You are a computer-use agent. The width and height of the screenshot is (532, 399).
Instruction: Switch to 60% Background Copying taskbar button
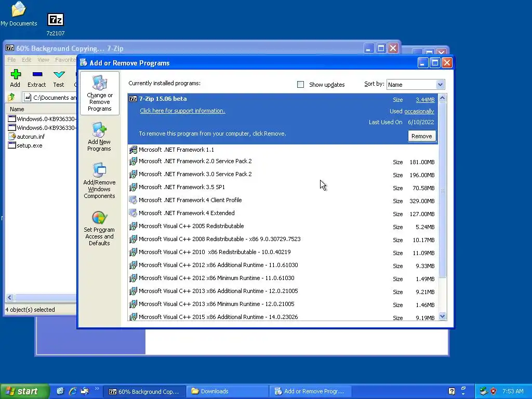tap(144, 391)
